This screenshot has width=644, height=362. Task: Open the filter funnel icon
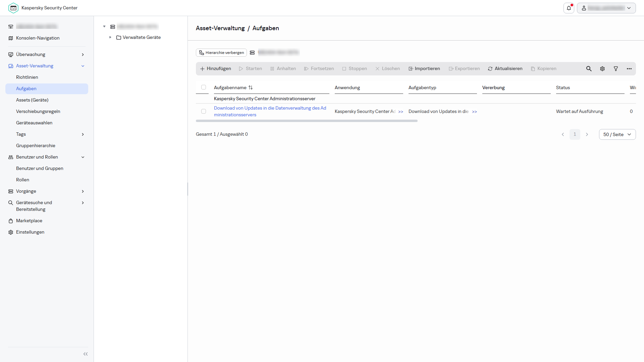click(616, 69)
